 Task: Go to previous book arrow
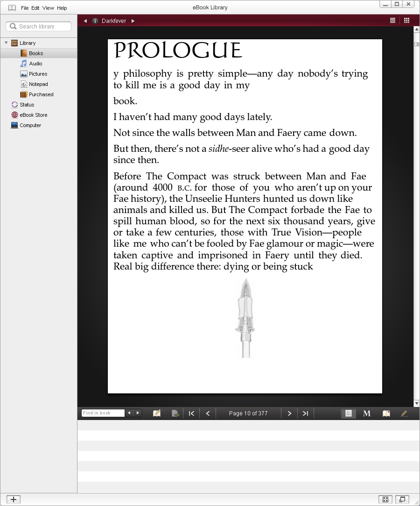85,21
